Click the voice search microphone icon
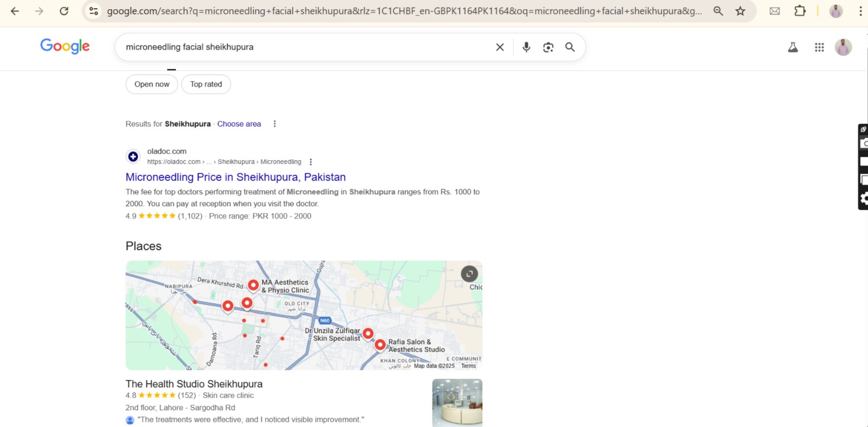This screenshot has height=427, width=868. coord(526,47)
